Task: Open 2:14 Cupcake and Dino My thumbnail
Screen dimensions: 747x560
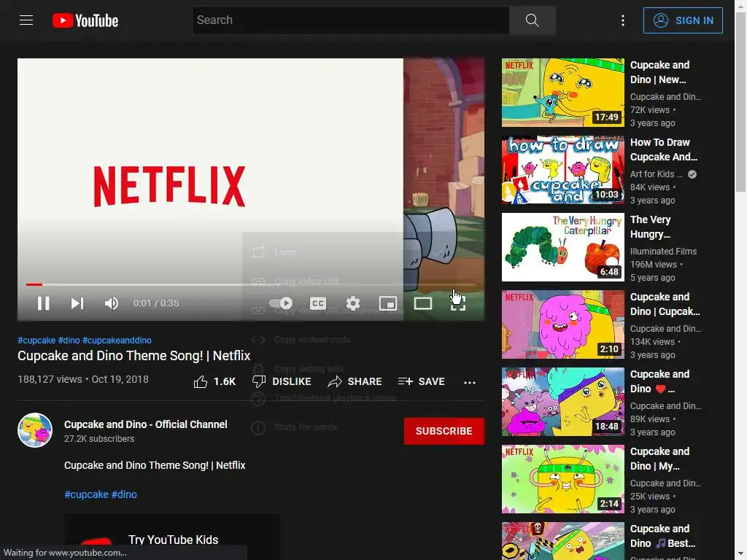Action: coord(562,479)
